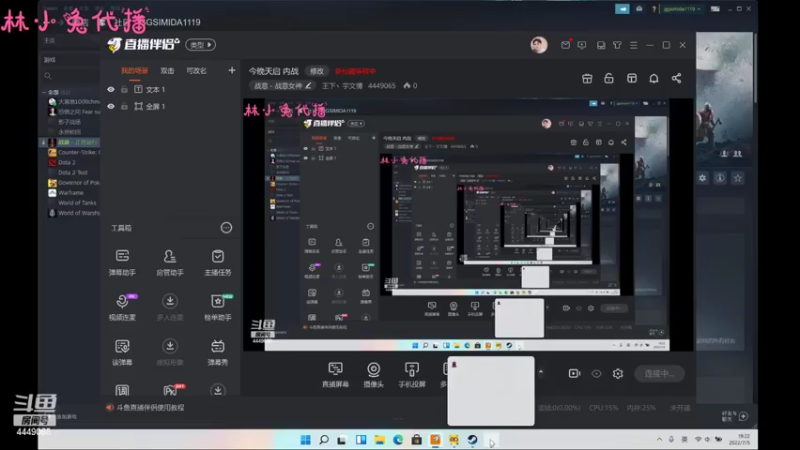Add the 直播屏幕 capture source
Viewport: 800px width, 450px height.
pyautogui.click(x=335, y=374)
